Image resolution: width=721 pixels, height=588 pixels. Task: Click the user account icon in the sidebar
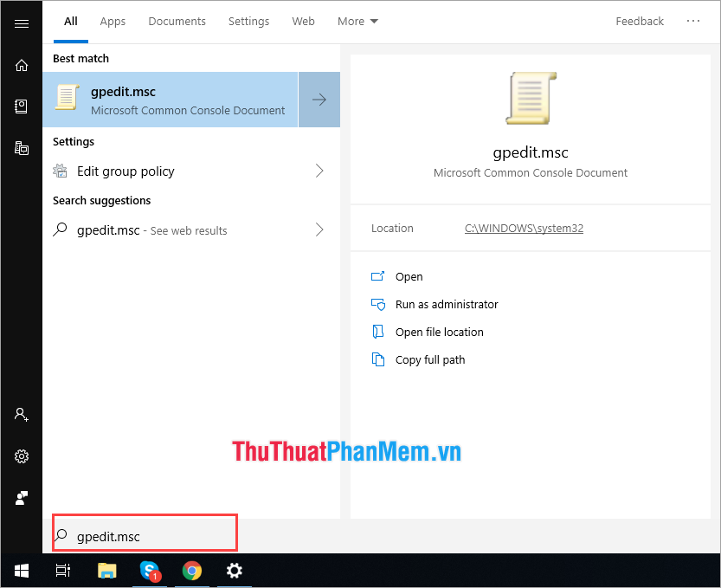(x=22, y=414)
